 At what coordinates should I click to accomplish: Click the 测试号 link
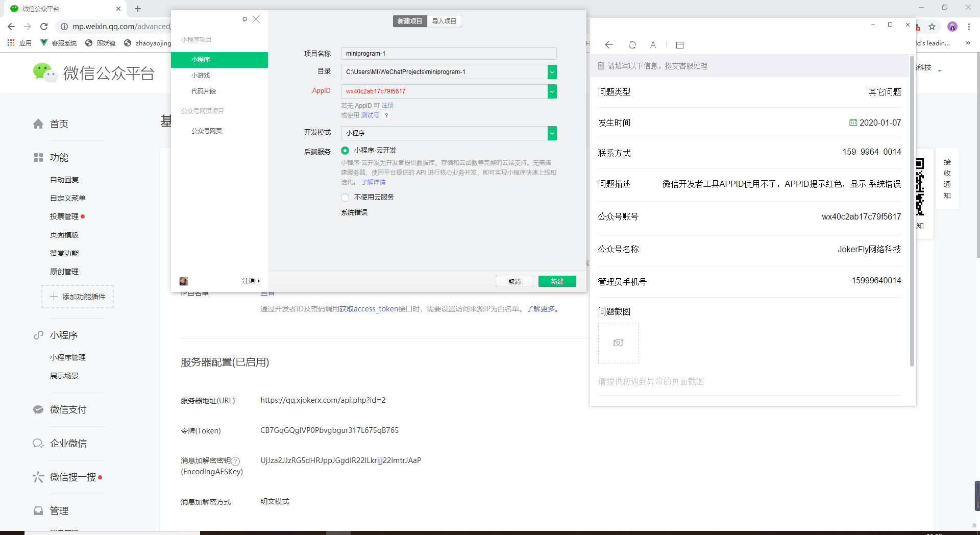coord(370,115)
